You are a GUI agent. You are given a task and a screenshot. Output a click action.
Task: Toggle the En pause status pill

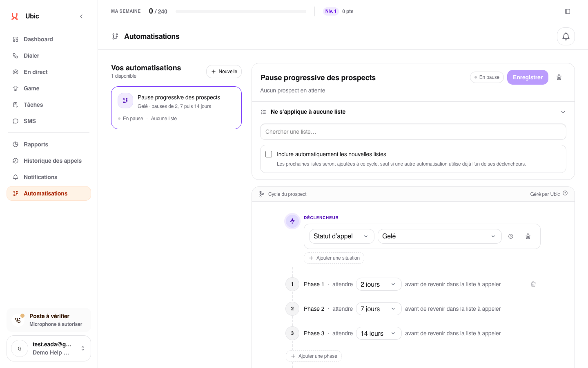[487, 77]
